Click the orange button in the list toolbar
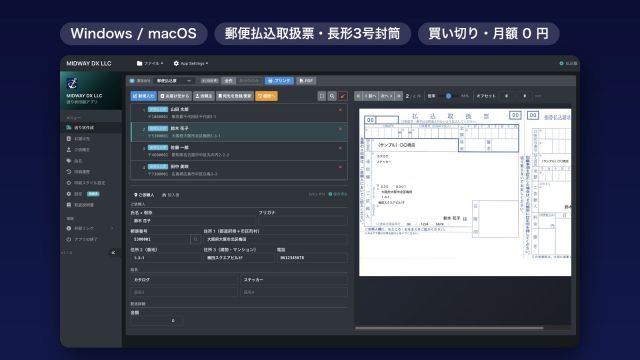 (x=267, y=96)
